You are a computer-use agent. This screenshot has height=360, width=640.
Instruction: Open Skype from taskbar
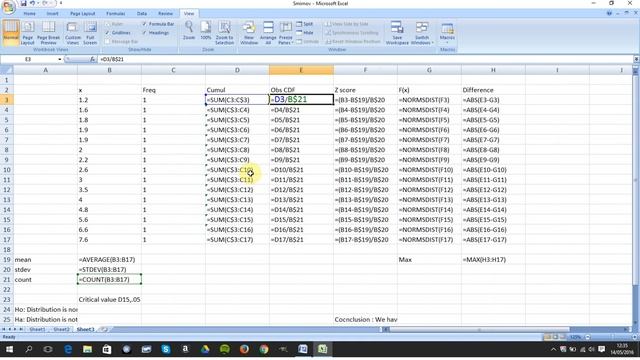[166, 349]
